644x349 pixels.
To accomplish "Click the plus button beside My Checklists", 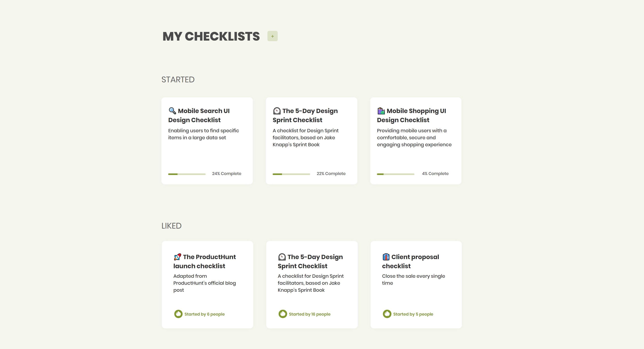I will click(272, 36).
